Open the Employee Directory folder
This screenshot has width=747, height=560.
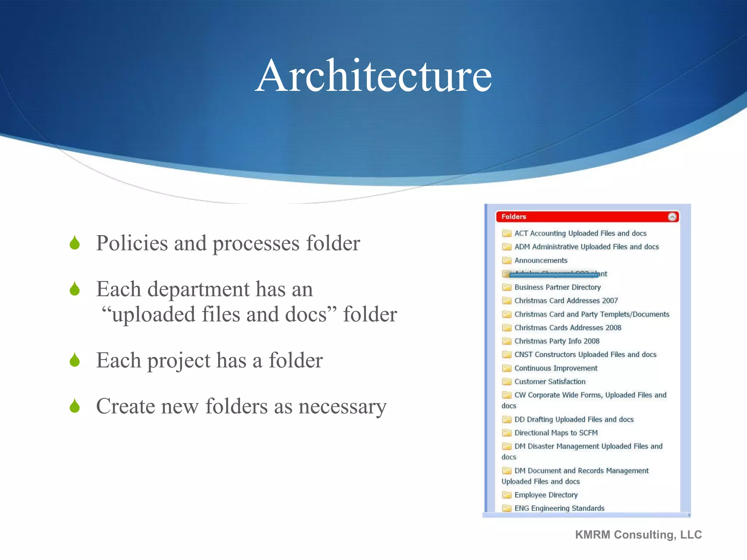[546, 495]
